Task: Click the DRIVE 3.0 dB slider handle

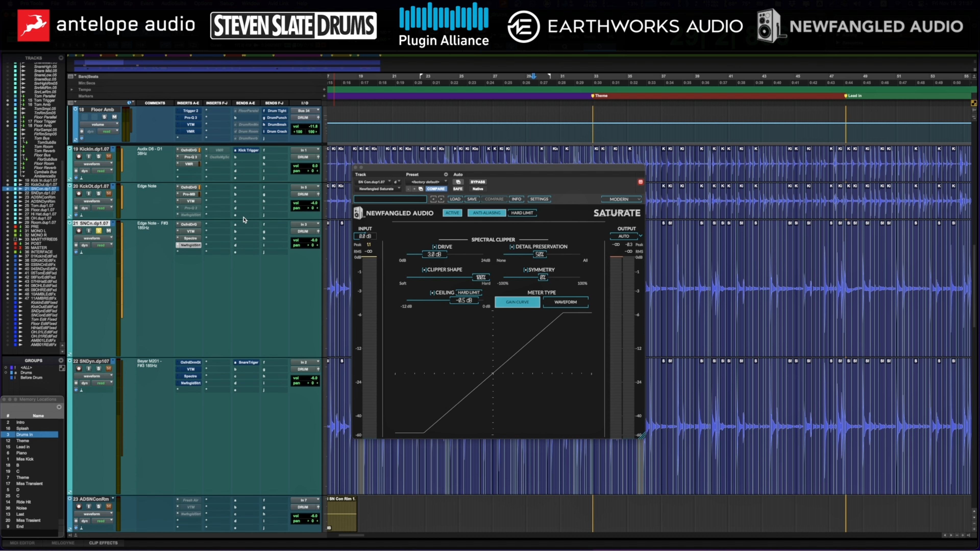Action: click(434, 255)
